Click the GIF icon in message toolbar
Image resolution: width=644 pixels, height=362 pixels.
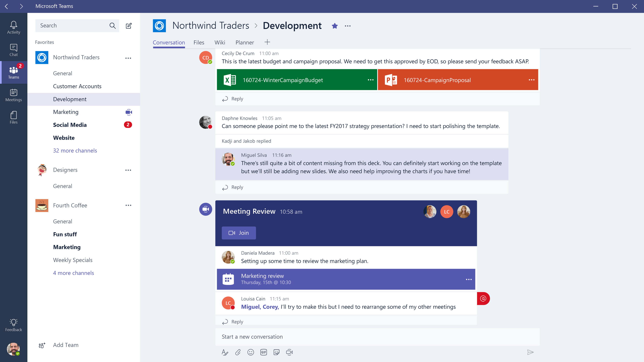tap(264, 352)
